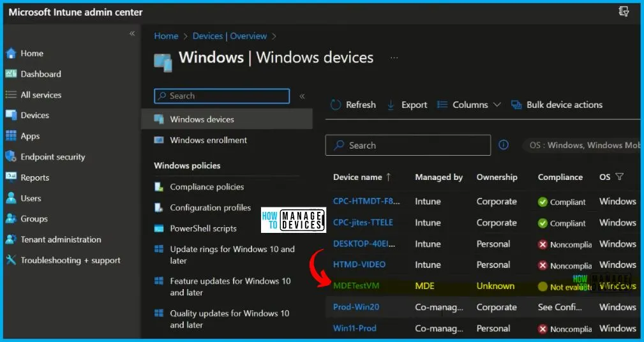
Task: Click the Refresh button
Action: pos(353,105)
